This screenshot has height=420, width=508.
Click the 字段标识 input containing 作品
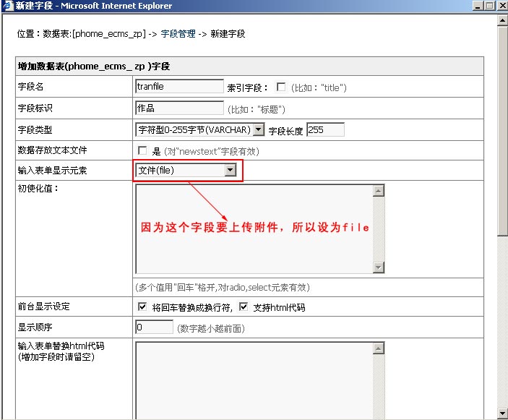[179, 108]
